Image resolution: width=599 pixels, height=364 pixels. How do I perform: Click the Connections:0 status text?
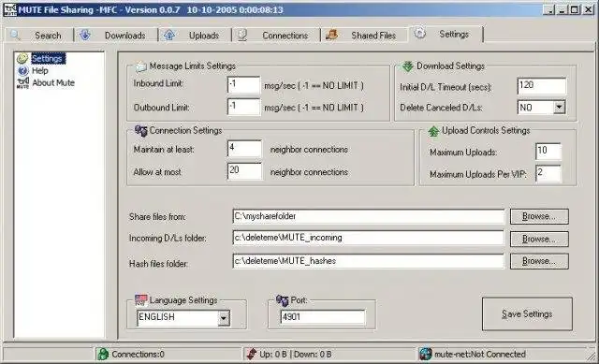click(x=138, y=354)
